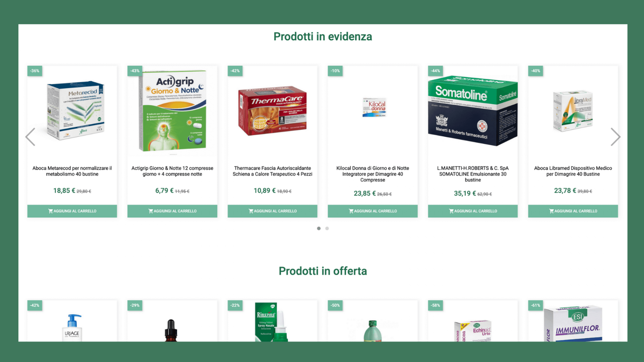Add Thermacare Fascia to cart
This screenshot has width=644, height=362.
272,211
